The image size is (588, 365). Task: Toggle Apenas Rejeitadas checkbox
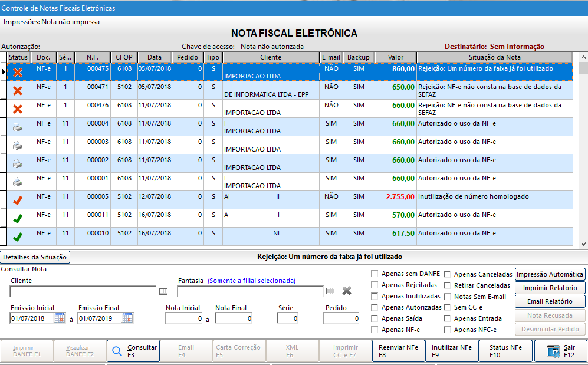click(x=375, y=285)
